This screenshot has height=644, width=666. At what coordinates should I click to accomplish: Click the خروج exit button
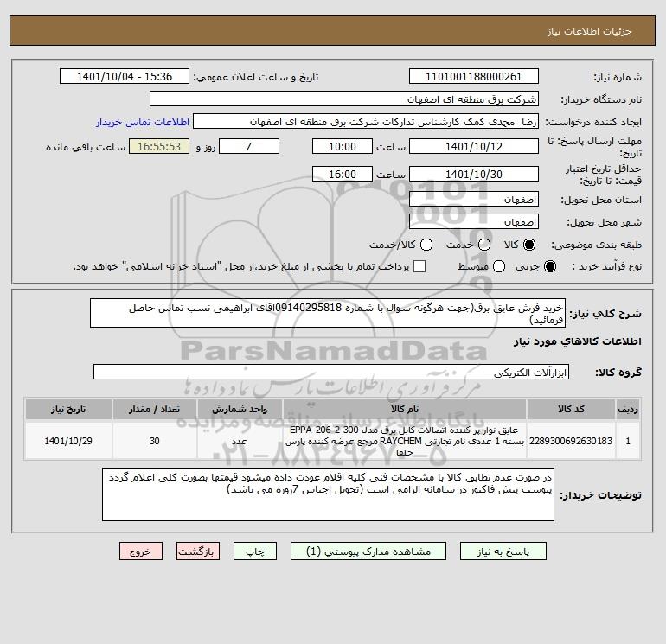(141, 552)
